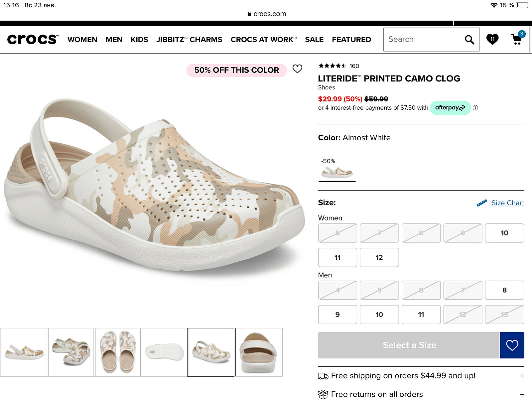Open the WOMEN menu
Screen dimensions: 532x399
click(82, 40)
